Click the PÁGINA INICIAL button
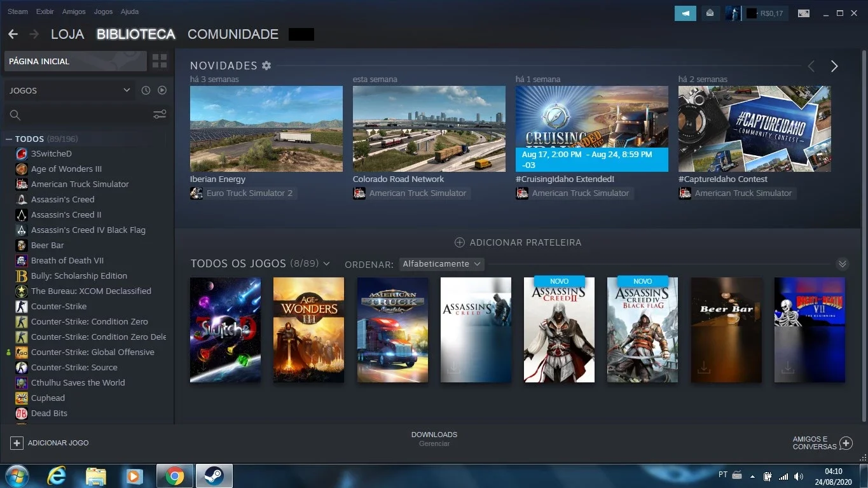 pos(76,61)
